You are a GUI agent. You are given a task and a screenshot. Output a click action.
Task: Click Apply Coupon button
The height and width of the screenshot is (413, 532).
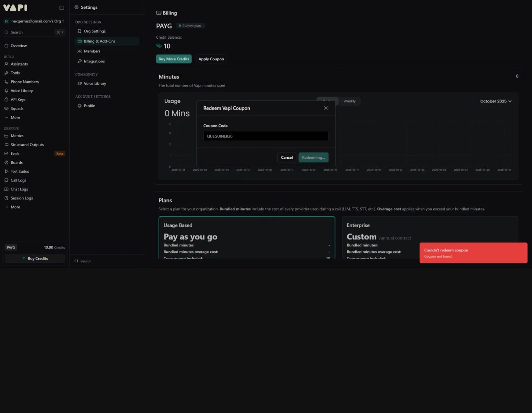pyautogui.click(x=211, y=59)
